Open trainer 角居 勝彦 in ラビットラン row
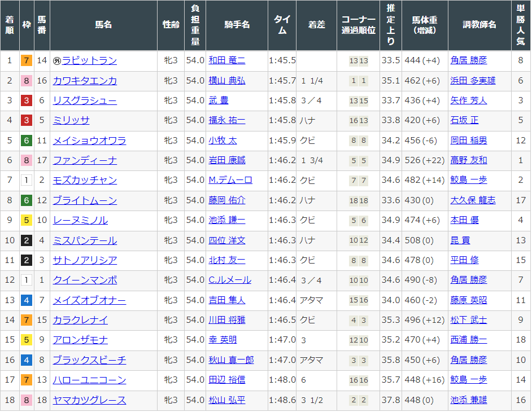The height and width of the screenshot is (412, 532). coord(469,60)
